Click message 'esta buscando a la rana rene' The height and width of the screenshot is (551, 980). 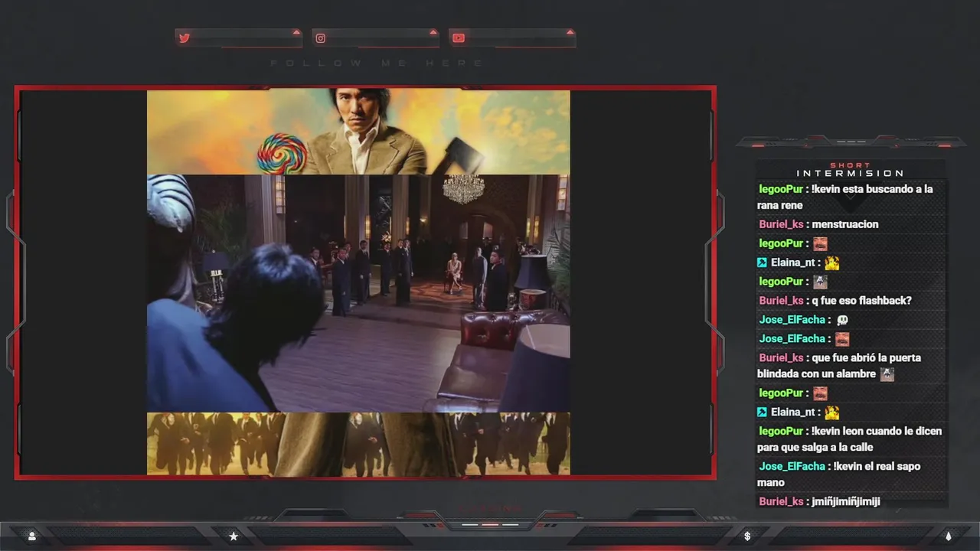[845, 197]
